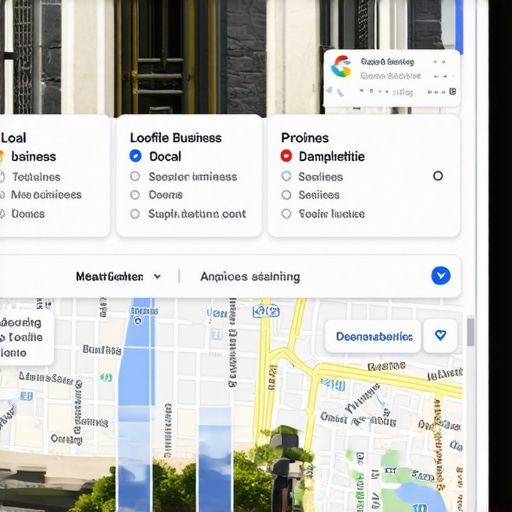Click the blue round chevron button
The width and height of the screenshot is (512, 512).
click(x=441, y=276)
